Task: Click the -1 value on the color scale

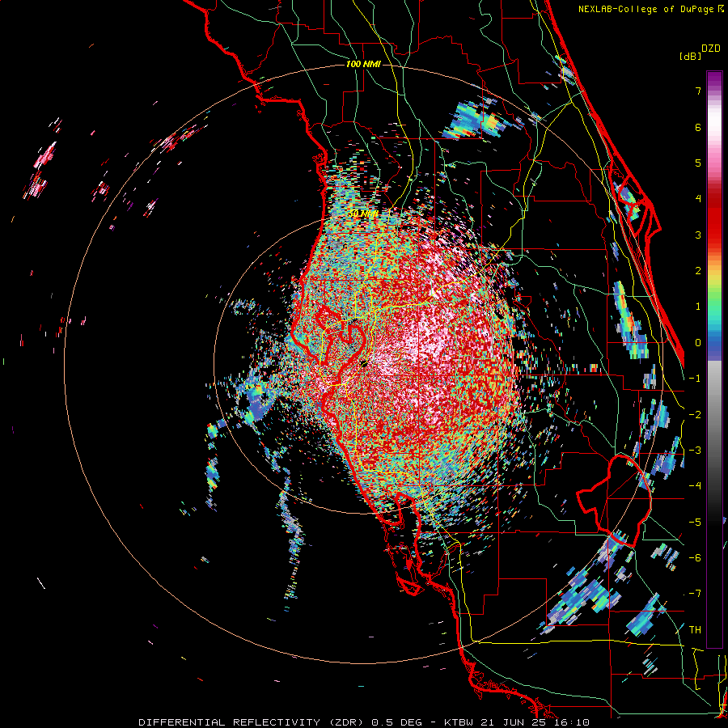Action: 695,379
